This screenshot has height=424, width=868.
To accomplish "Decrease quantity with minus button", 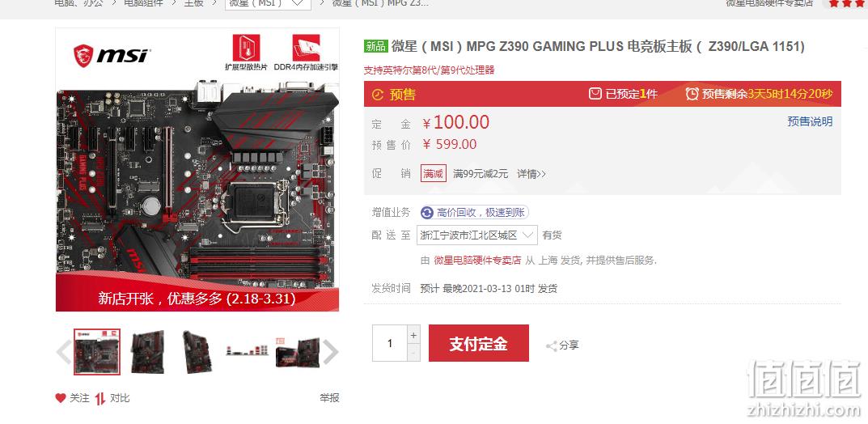I will coord(413,353).
